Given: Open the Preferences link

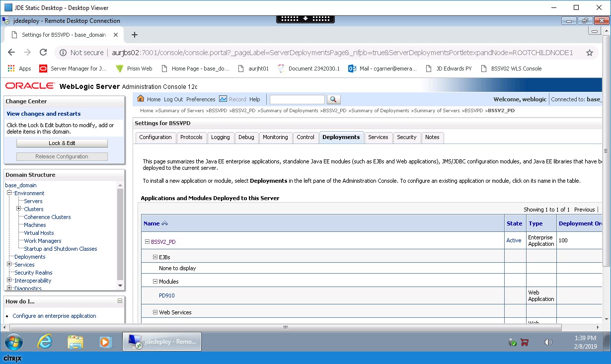Looking at the screenshot, I should pos(201,99).
